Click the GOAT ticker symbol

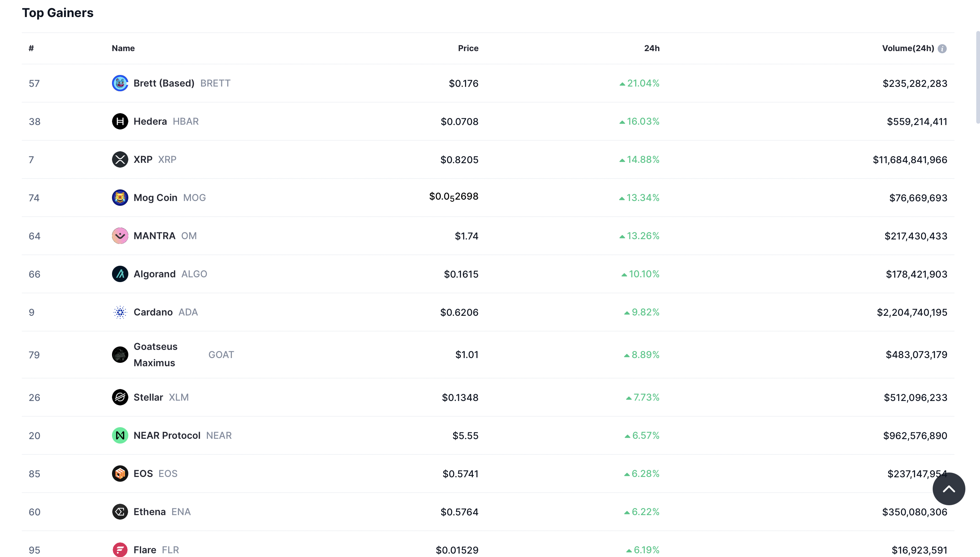click(221, 355)
